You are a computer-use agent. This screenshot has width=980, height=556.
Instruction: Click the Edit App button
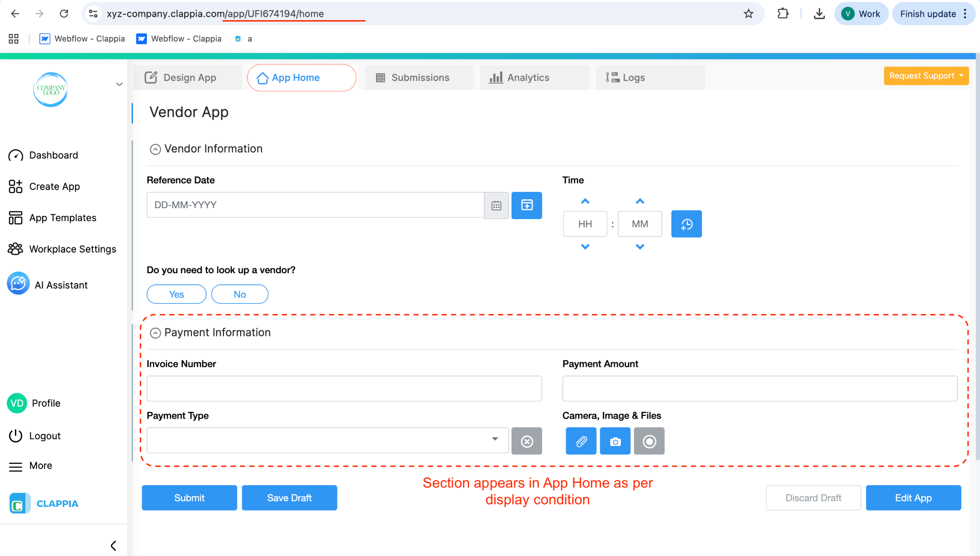pos(913,498)
